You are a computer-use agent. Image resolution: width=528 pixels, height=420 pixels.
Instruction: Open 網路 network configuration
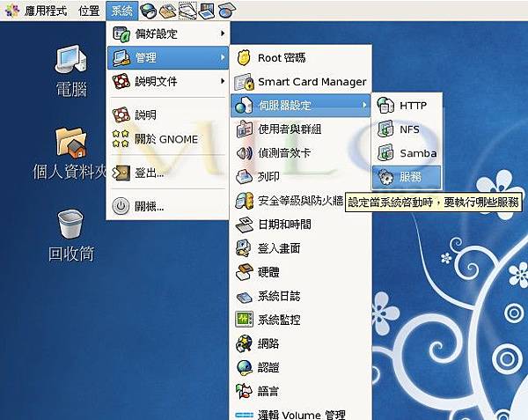point(301,343)
